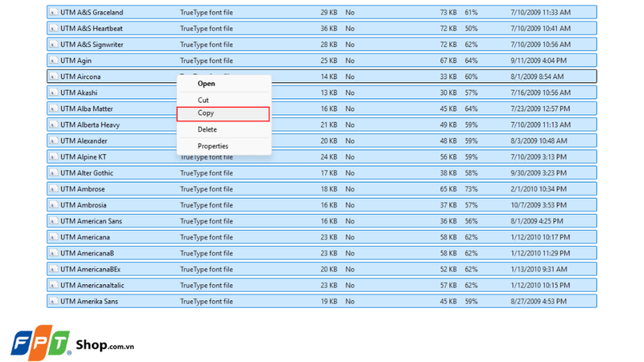Select the file name UTM American Sans
Screen dimensions: 644x362
click(x=91, y=220)
